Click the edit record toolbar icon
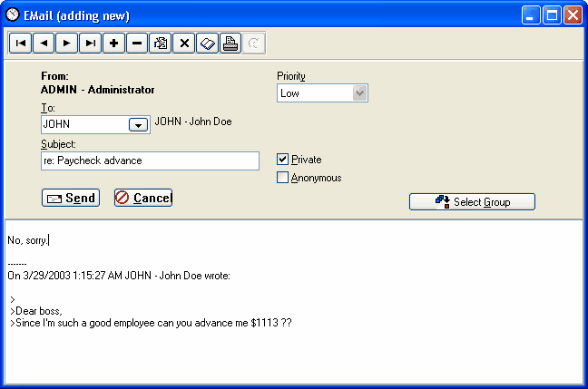 (161, 44)
